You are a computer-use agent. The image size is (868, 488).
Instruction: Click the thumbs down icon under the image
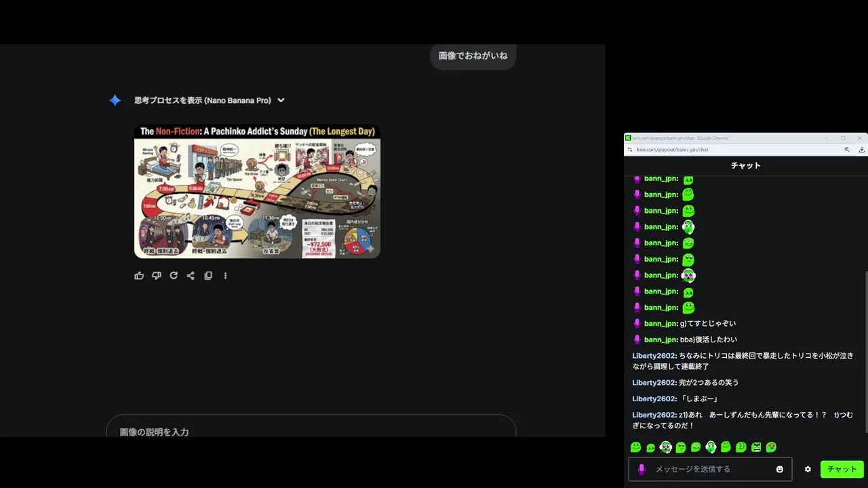(157, 276)
